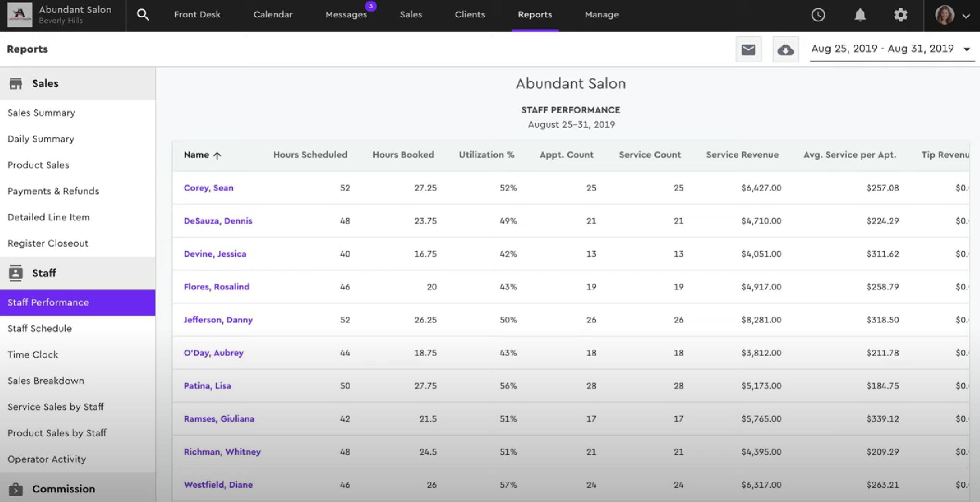
Task: Open staff member Richman, Whitney
Action: [222, 452]
